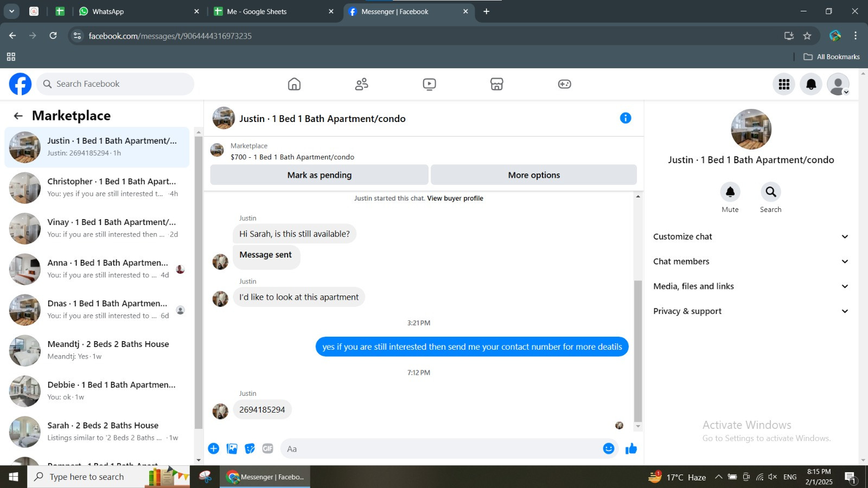Image resolution: width=868 pixels, height=488 pixels.
Task: Open the browser's three-dot menu
Action: click(856, 36)
